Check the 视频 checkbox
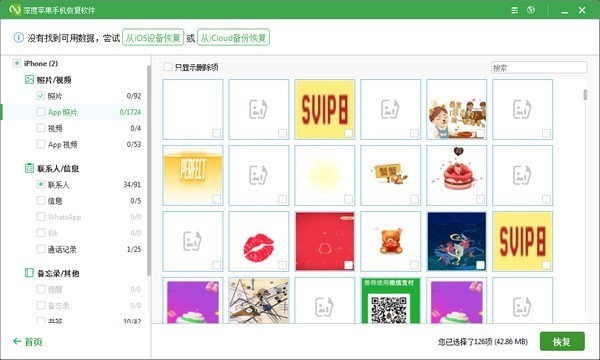Image resolution: width=600 pixels, height=360 pixels. tap(41, 128)
